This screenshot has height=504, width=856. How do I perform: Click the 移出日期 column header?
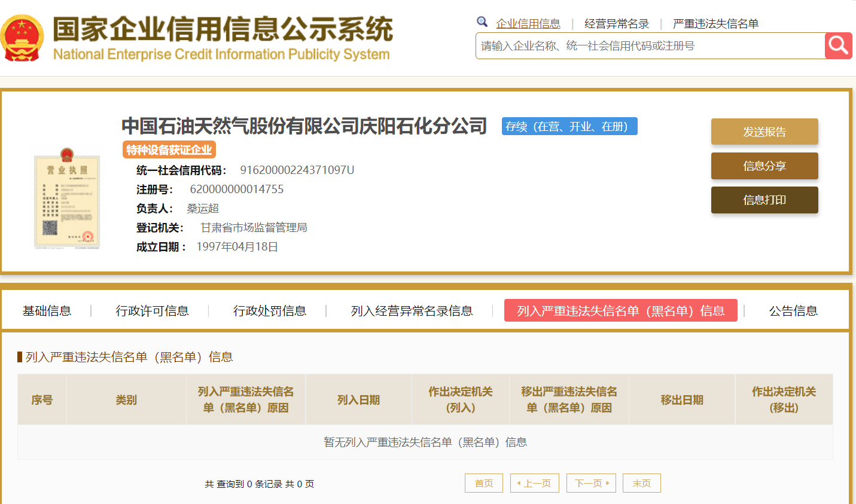click(x=682, y=399)
